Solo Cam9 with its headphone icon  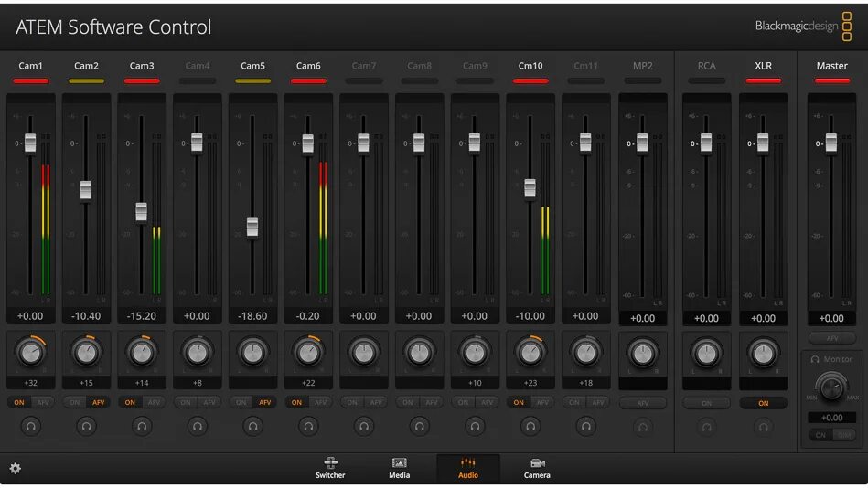(x=475, y=427)
